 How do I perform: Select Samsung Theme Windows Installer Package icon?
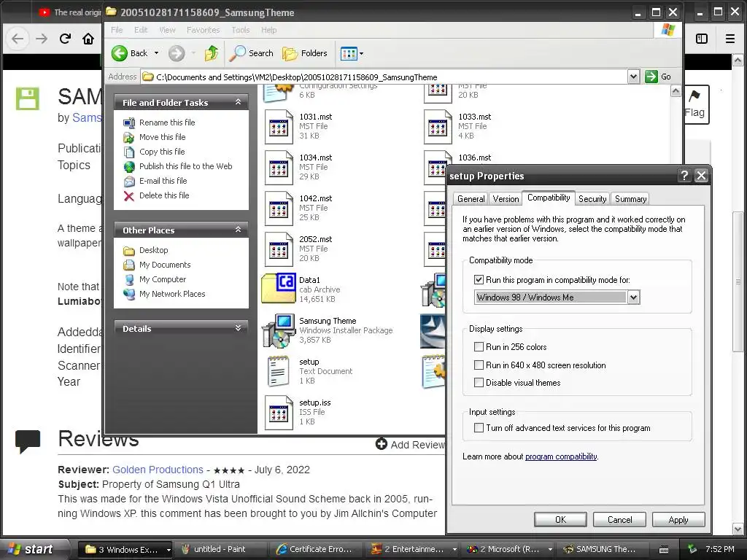click(x=279, y=330)
